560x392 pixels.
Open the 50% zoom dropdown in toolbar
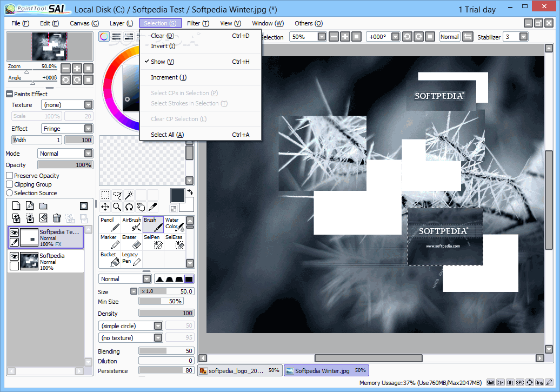(x=322, y=37)
